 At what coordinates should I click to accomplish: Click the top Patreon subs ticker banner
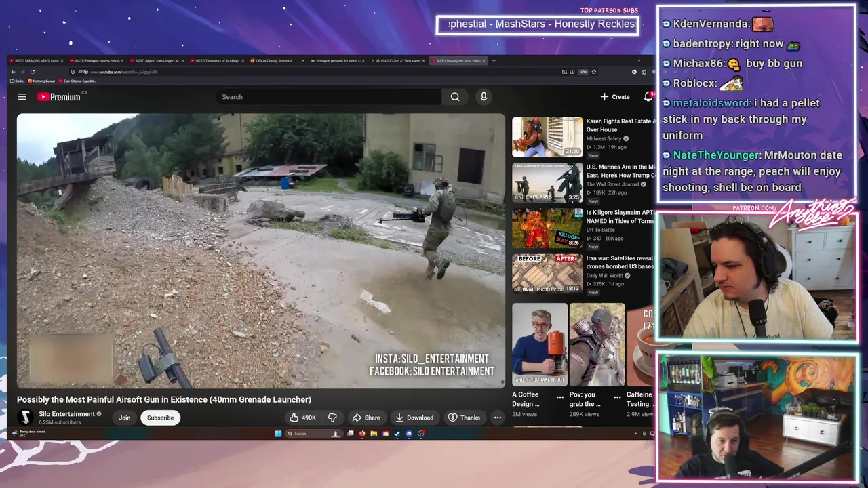537,24
